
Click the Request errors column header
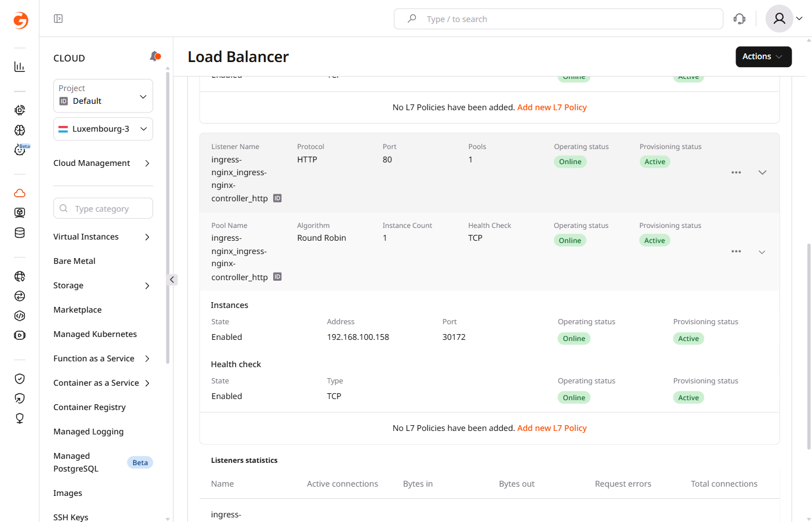(x=623, y=484)
